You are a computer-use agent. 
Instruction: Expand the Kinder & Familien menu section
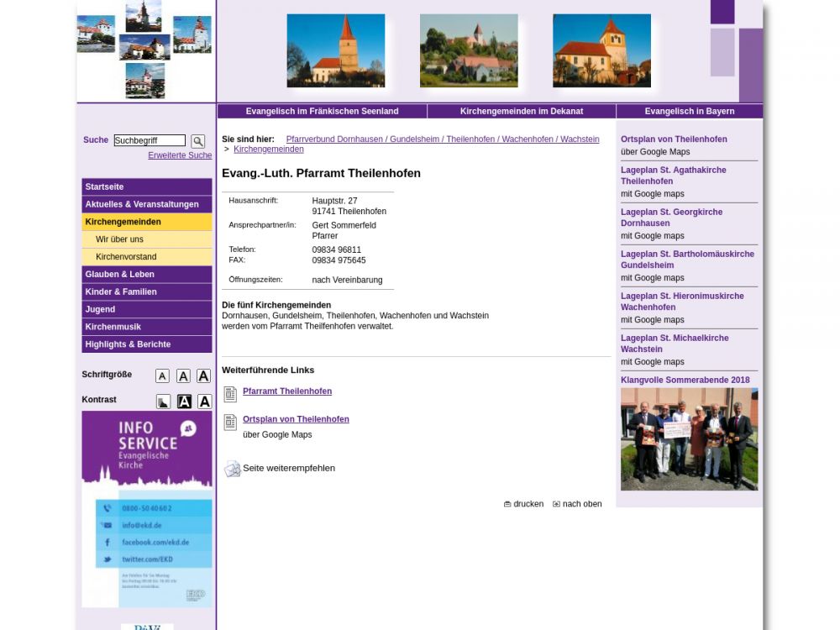(147, 292)
